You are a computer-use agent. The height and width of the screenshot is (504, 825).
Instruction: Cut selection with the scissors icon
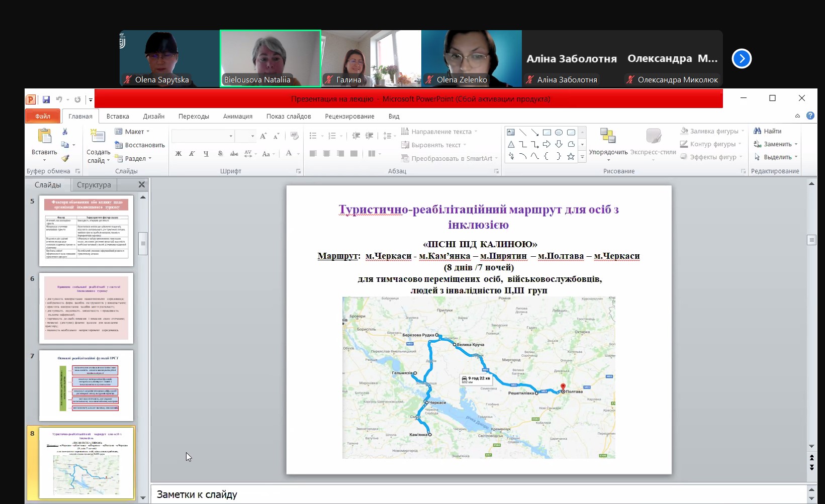65,132
